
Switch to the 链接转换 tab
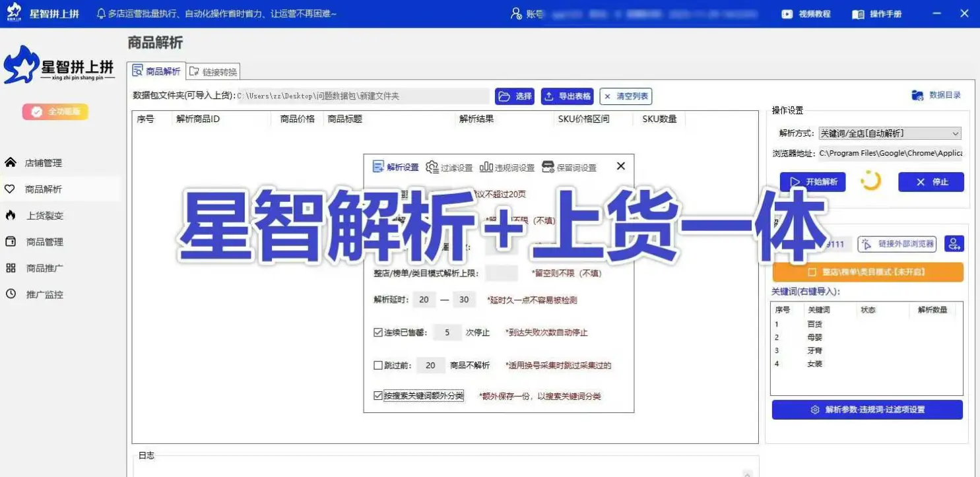coord(212,70)
